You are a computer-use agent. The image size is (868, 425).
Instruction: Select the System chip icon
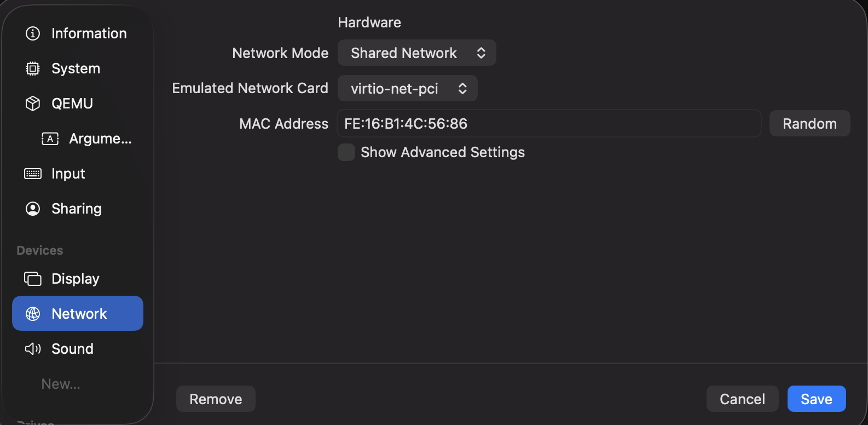[33, 68]
